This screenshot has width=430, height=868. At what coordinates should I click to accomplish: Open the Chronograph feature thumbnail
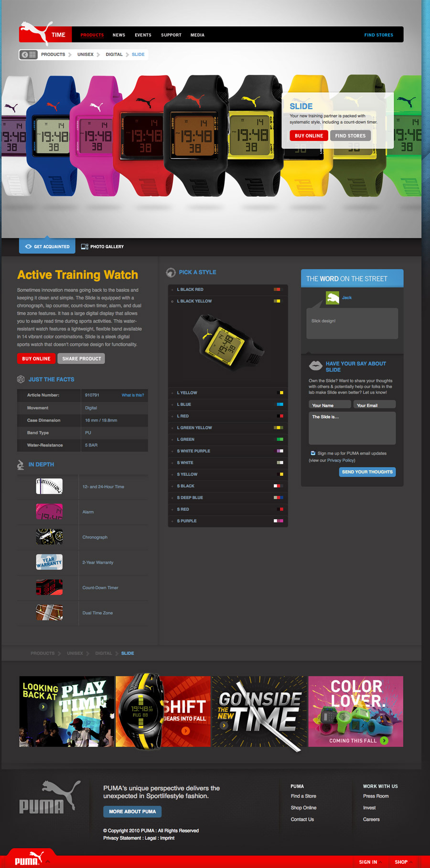(49, 537)
